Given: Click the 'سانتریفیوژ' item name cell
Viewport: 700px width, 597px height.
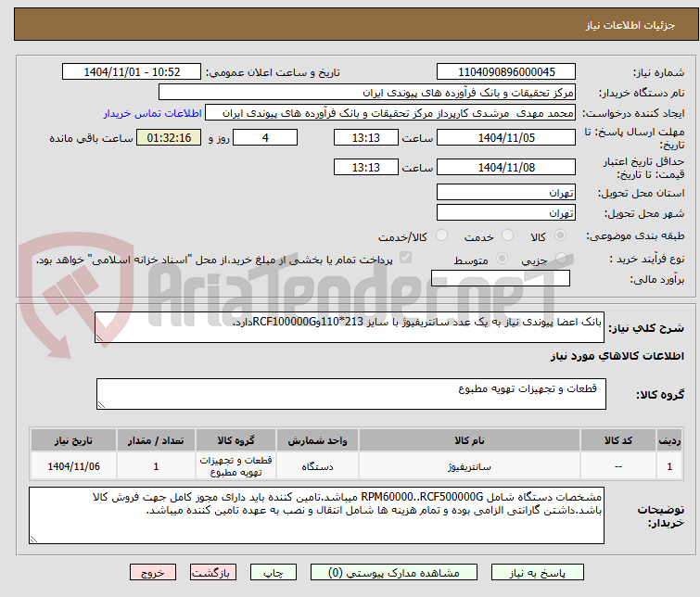Looking at the screenshot, I should 469,466.
